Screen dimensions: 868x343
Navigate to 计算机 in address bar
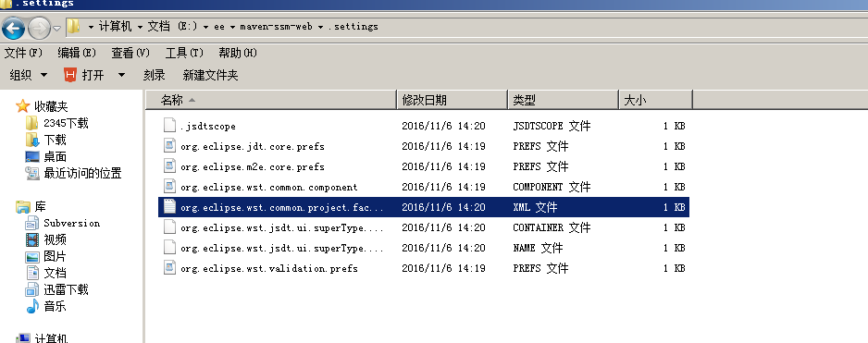pyautogui.click(x=115, y=26)
